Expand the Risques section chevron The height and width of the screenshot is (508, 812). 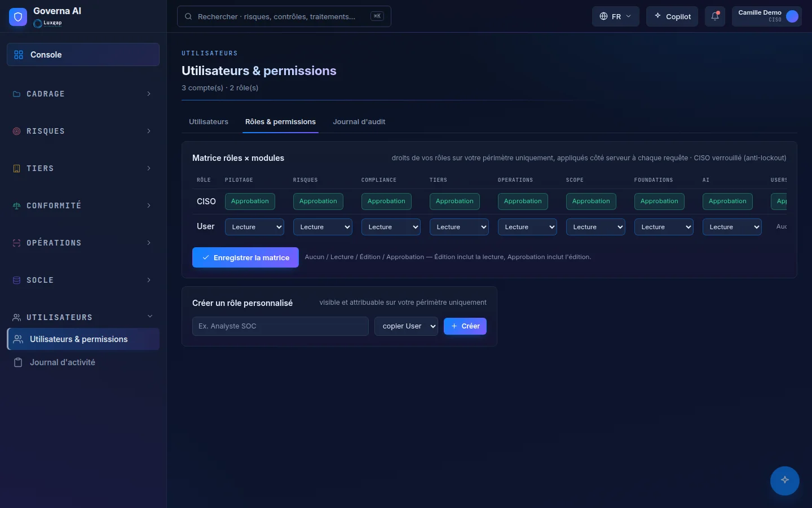149,132
